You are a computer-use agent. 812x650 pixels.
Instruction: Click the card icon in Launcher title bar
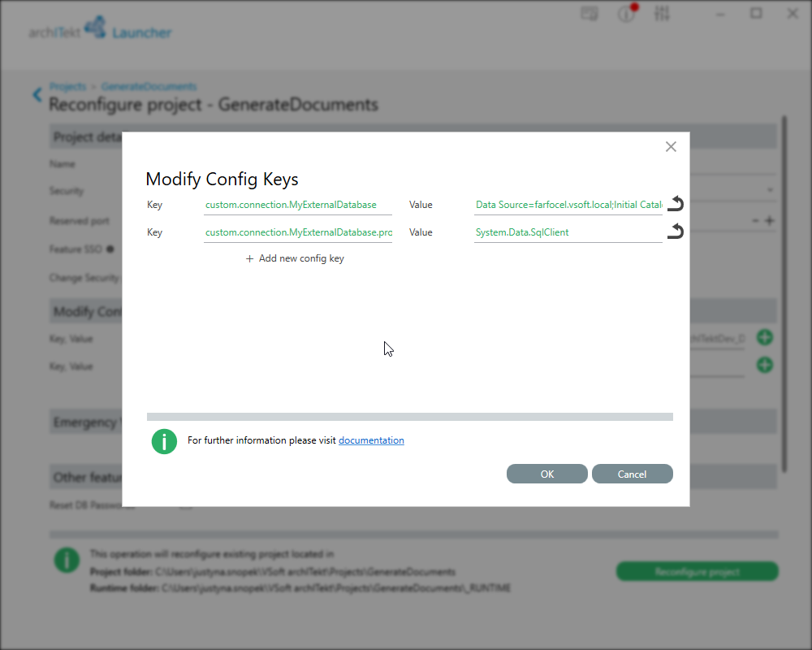click(590, 14)
